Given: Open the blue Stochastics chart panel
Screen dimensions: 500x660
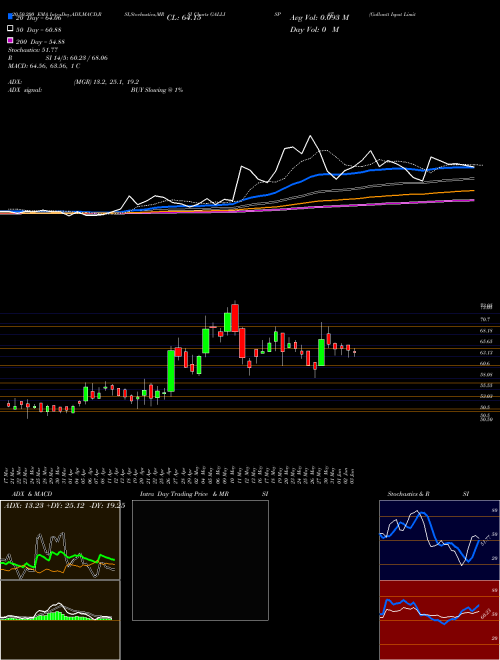Looking at the screenshot, I should pyautogui.click(x=439, y=540).
